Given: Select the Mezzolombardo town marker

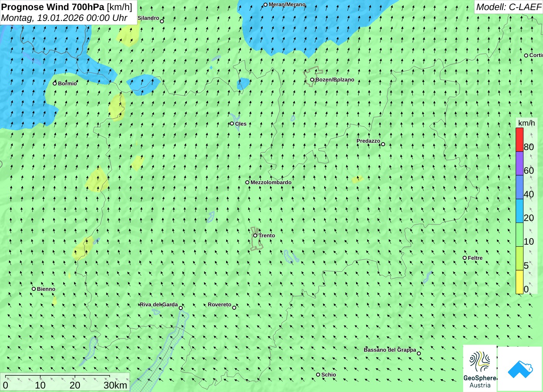Looking at the screenshot, I should pyautogui.click(x=247, y=182).
